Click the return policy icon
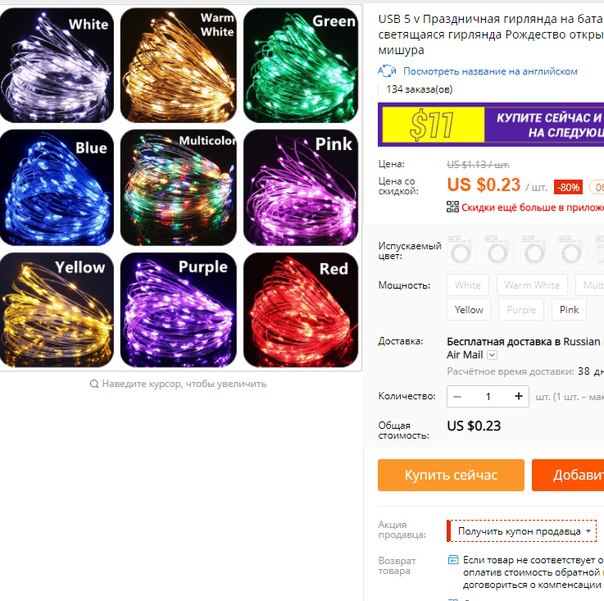The height and width of the screenshot is (601, 604). [453, 559]
